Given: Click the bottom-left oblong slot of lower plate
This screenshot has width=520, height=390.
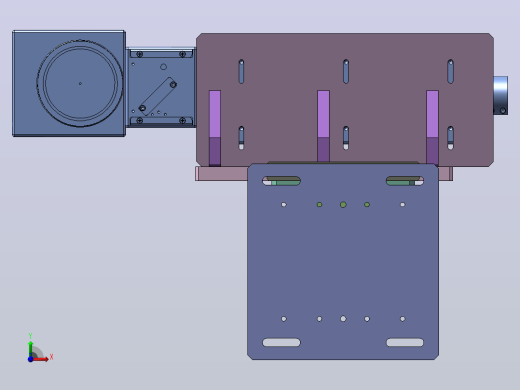Looking at the screenshot, I should pyautogui.click(x=281, y=342).
